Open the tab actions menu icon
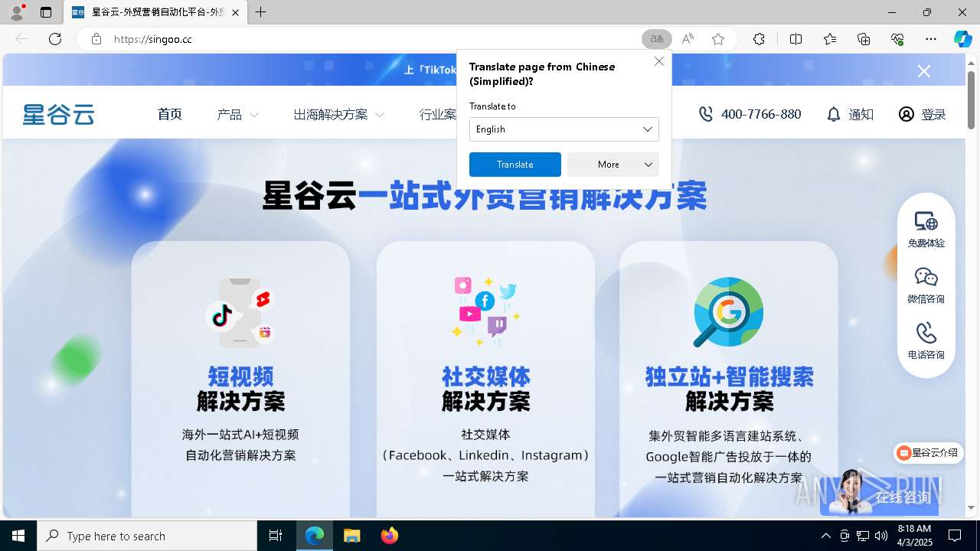The height and width of the screenshot is (551, 980). tap(46, 12)
